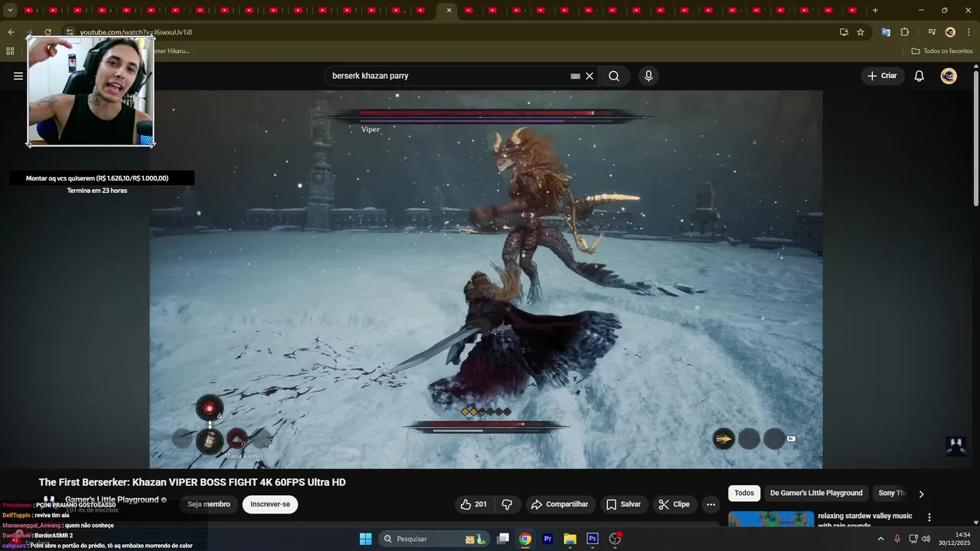Dislike the video
This screenshot has height=551, width=980.
[507, 504]
